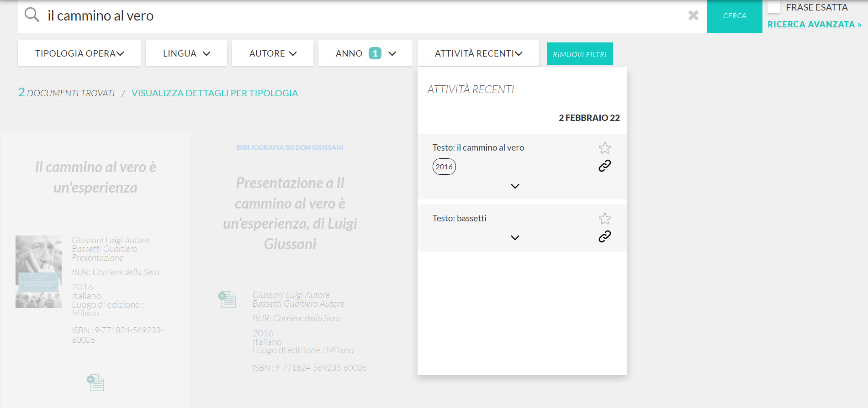
Task: Expand details of 'bassetti' entry
Action: point(515,238)
